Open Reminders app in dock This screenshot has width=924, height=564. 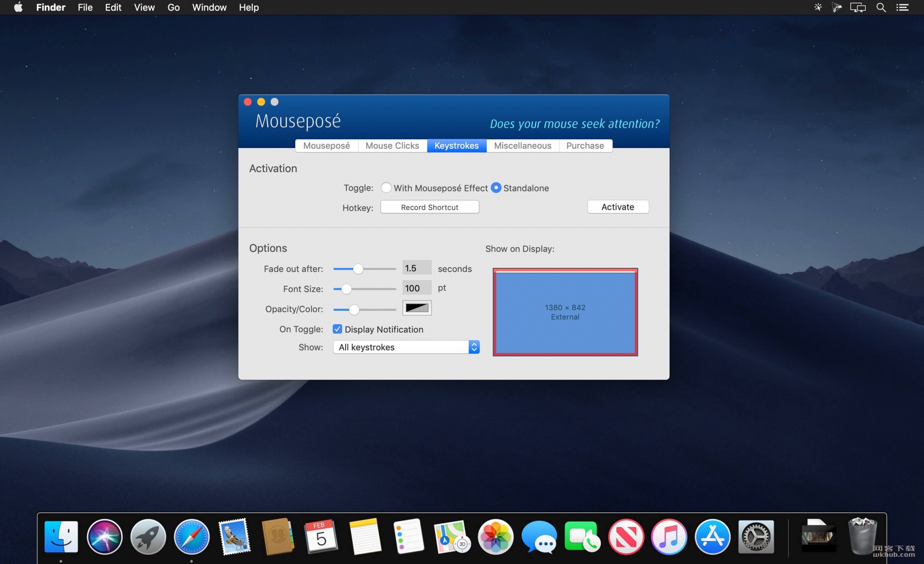[x=408, y=537]
